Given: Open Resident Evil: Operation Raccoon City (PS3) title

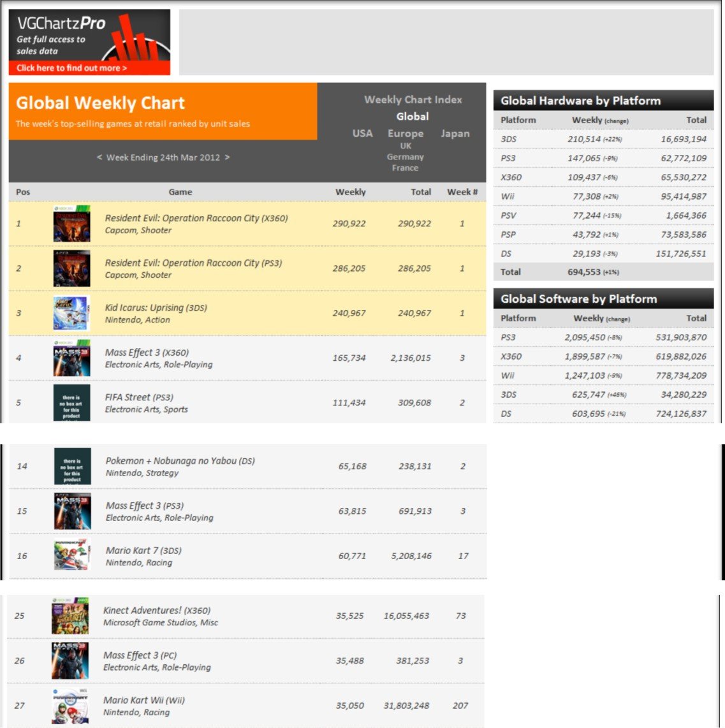Looking at the screenshot, I should [193, 263].
